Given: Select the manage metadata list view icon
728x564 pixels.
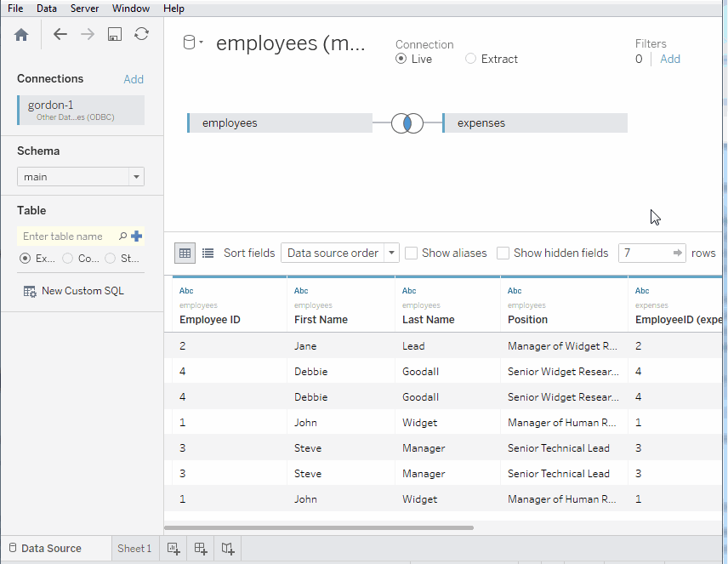Looking at the screenshot, I should pos(208,253).
